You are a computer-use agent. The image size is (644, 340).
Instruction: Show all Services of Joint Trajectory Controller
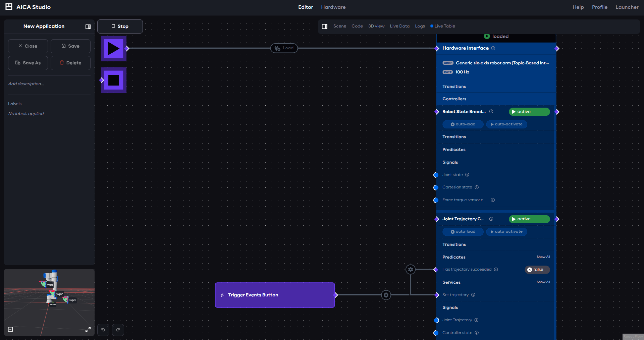(543, 282)
